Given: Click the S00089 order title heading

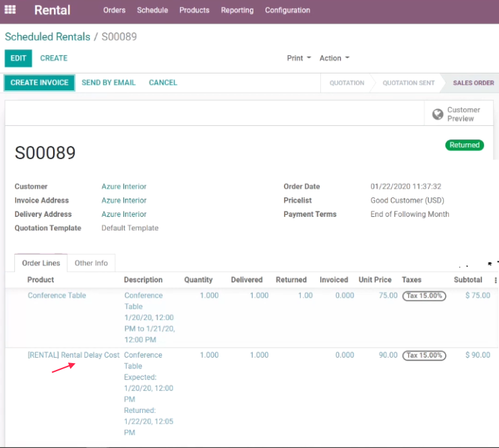Looking at the screenshot, I should click(x=45, y=153).
